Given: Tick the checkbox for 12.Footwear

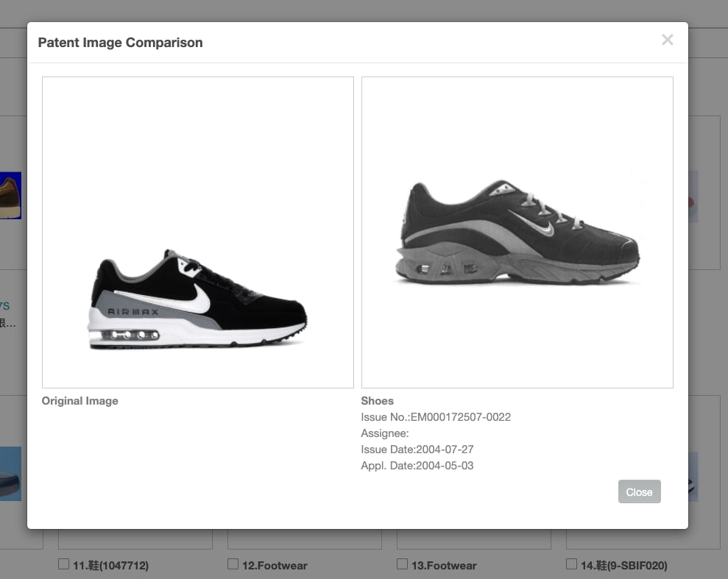Looking at the screenshot, I should click(233, 564).
